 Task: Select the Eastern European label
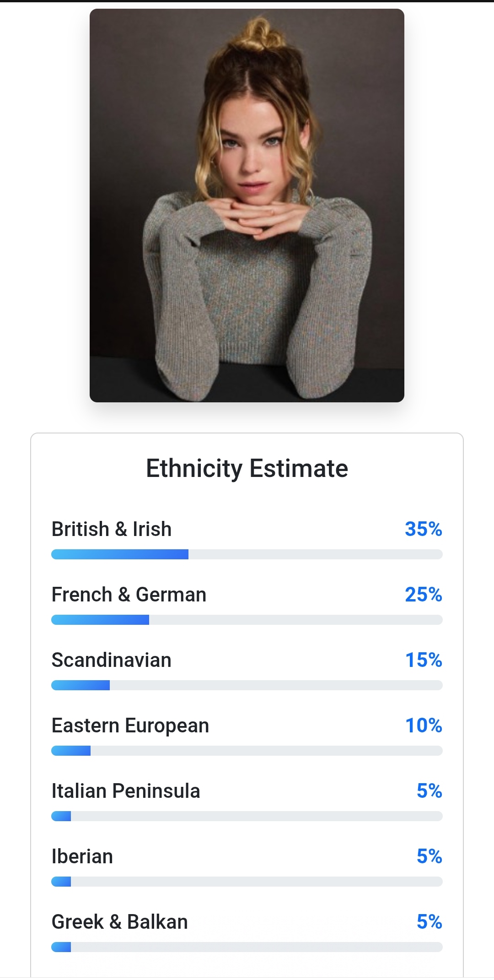130,726
